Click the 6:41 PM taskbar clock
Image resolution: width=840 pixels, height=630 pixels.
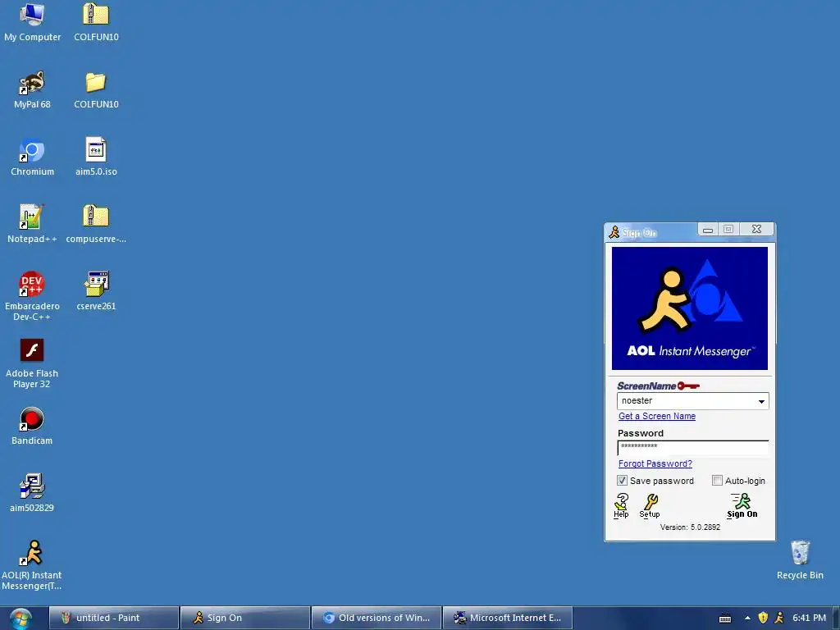[809, 618]
